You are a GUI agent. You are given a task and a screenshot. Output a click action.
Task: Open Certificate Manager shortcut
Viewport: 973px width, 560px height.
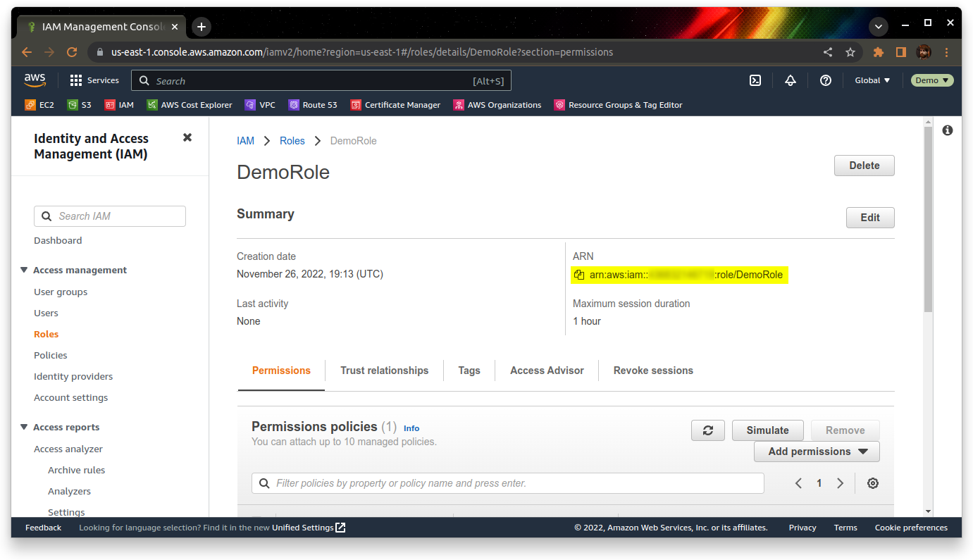(x=395, y=105)
